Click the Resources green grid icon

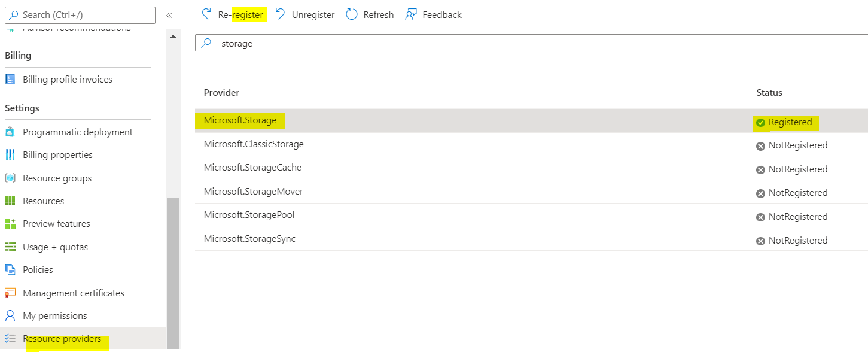point(10,201)
